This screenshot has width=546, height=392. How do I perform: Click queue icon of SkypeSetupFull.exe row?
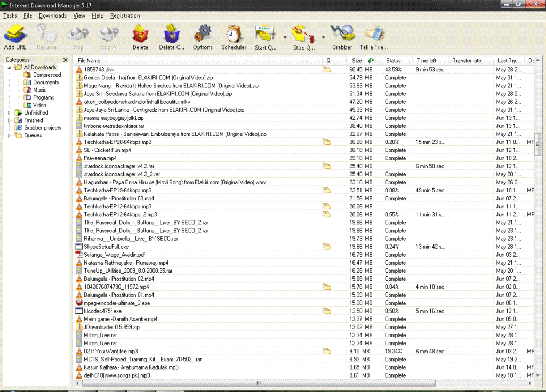(x=326, y=247)
